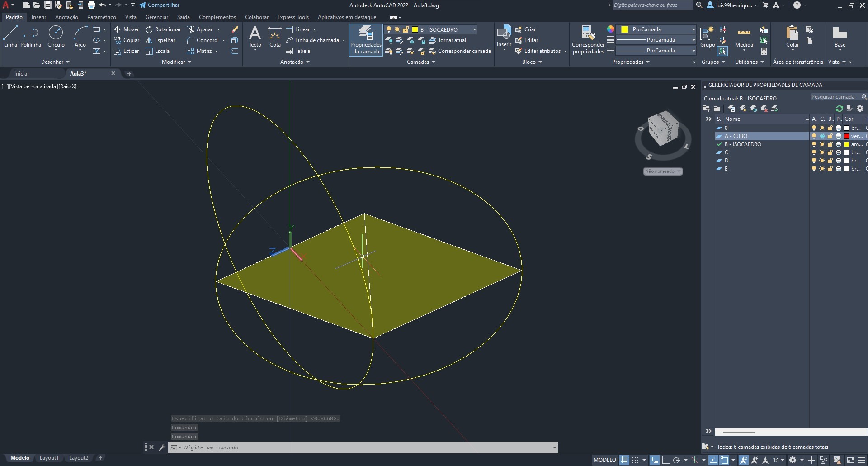Click Criar block button
The image size is (868, 466).
(x=525, y=29)
